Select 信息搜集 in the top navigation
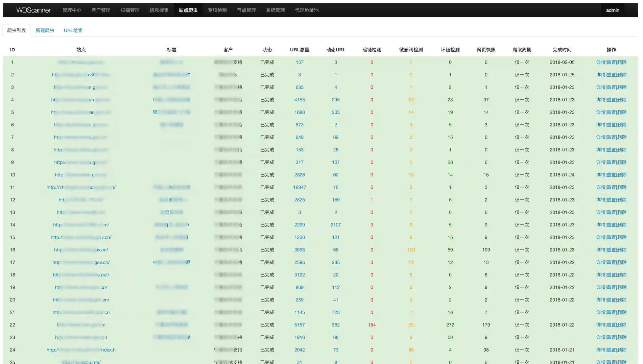643x364 pixels. (x=159, y=10)
